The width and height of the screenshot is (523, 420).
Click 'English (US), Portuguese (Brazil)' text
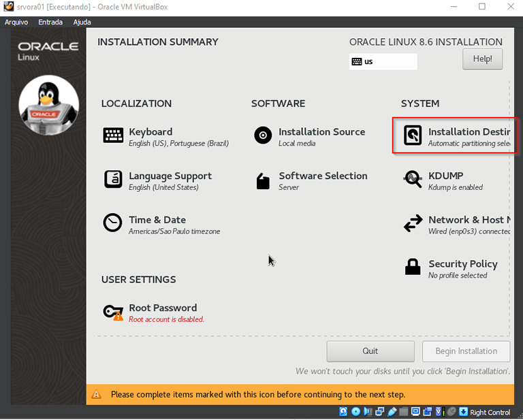179,144
